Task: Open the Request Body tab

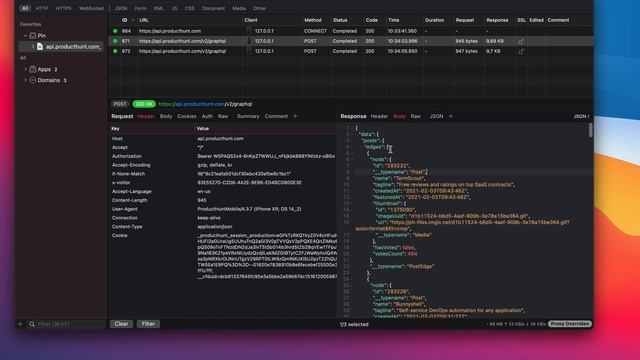Action: pos(166,116)
